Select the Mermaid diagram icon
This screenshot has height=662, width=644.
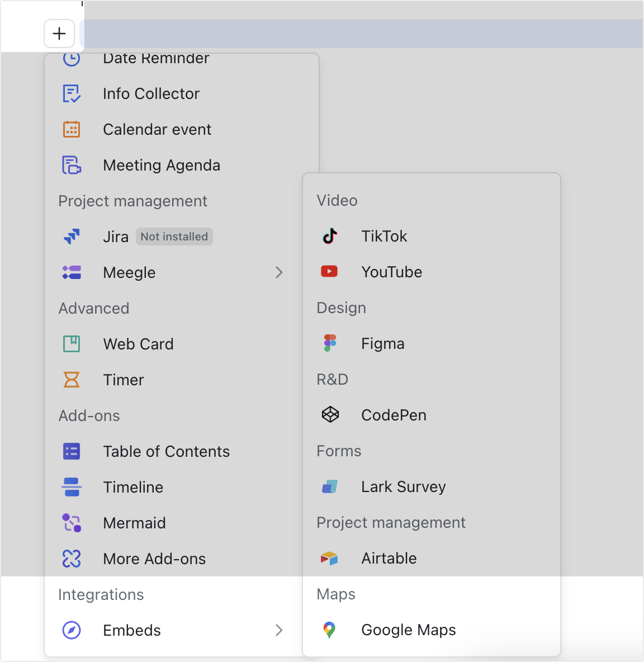point(71,523)
